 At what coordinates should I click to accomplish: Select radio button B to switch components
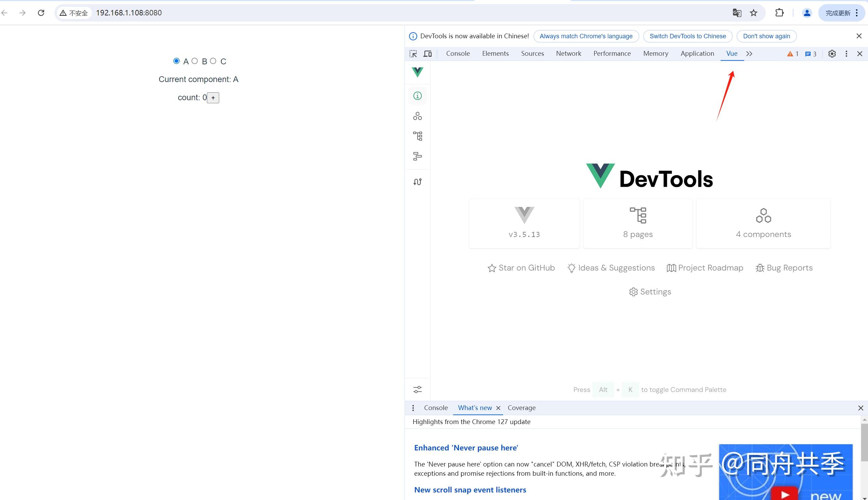click(x=195, y=61)
